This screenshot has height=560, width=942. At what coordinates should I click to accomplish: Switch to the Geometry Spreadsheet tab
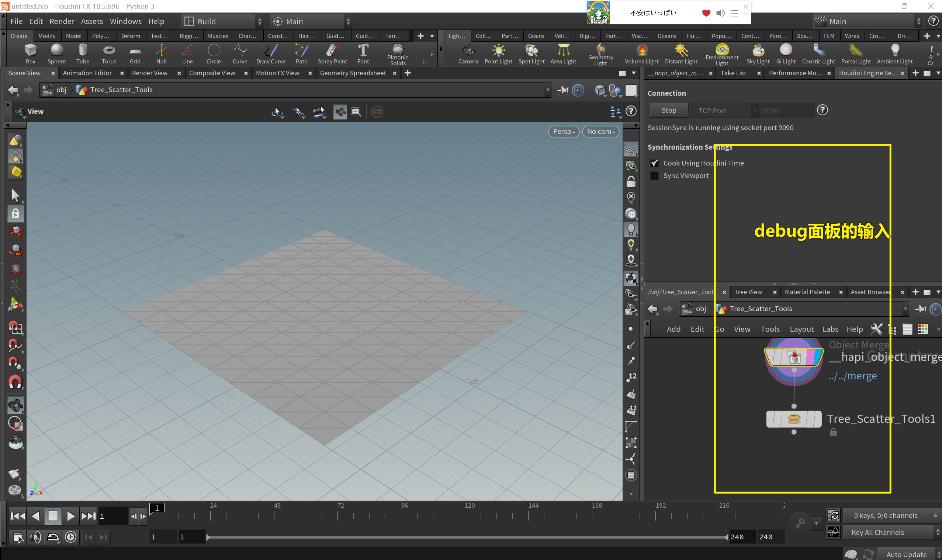[353, 73]
